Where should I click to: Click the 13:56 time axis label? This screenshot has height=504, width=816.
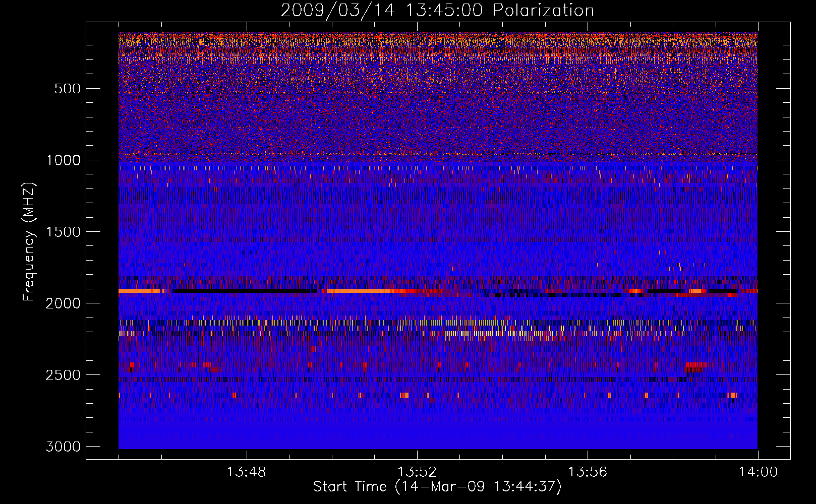[x=587, y=472]
